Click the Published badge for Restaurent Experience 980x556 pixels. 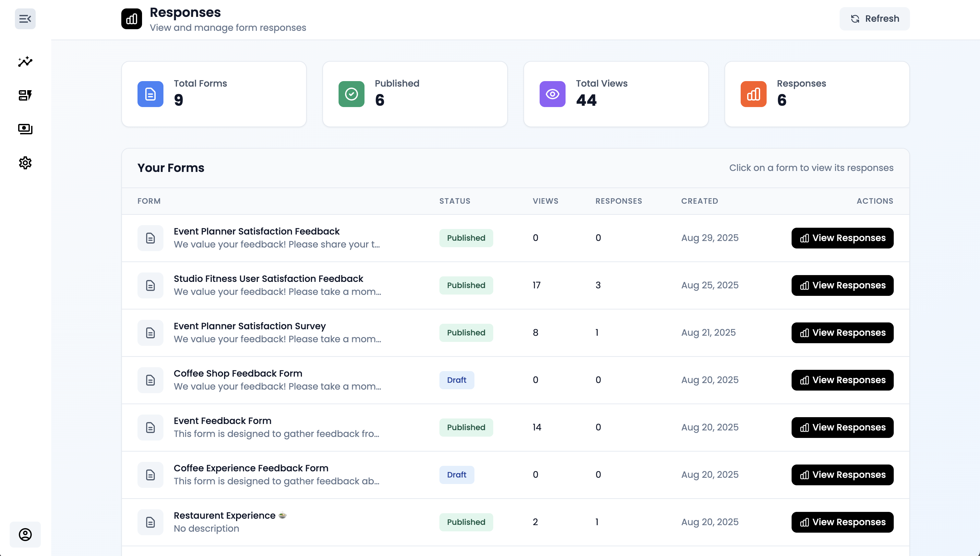pos(466,522)
